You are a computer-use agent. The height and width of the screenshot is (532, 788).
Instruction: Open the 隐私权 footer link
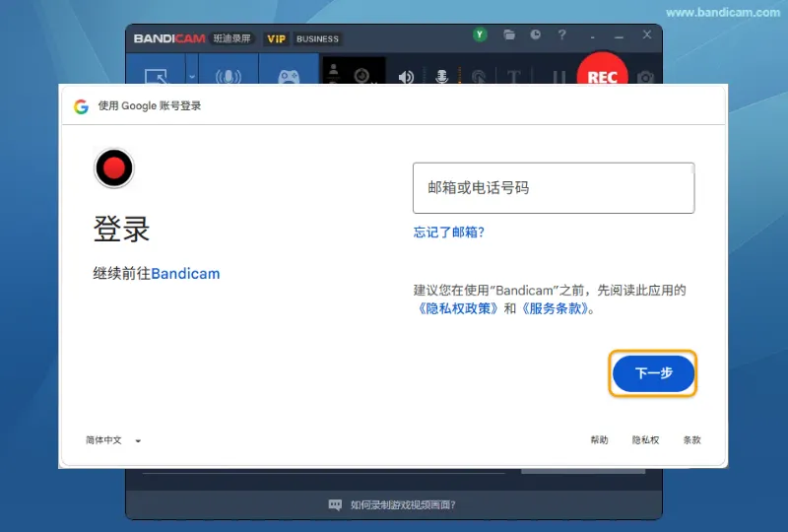tap(645, 440)
